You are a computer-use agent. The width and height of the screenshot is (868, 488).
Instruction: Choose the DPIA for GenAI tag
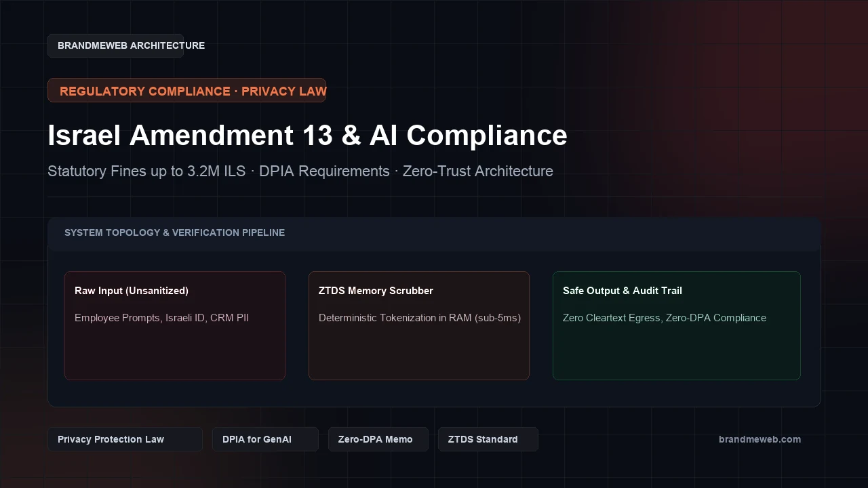click(265, 439)
